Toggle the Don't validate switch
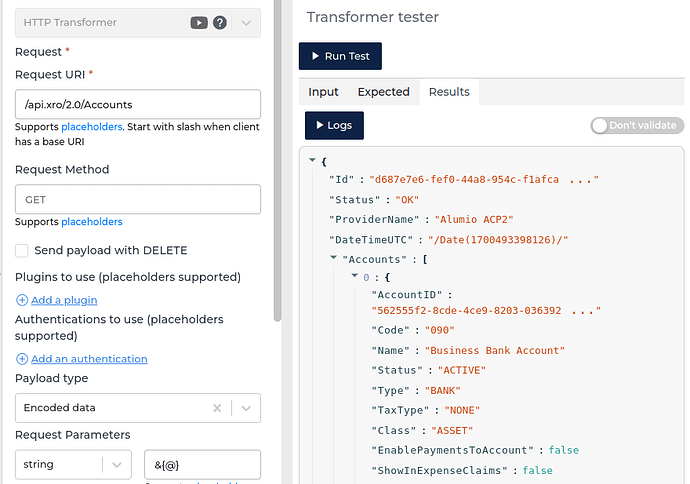 click(x=637, y=125)
